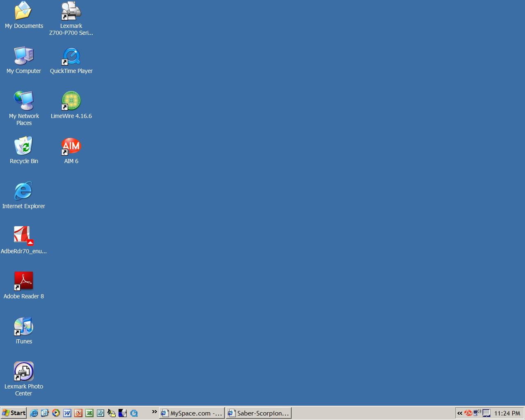Show hidden system tray icons
This screenshot has height=420, width=525.
point(460,413)
